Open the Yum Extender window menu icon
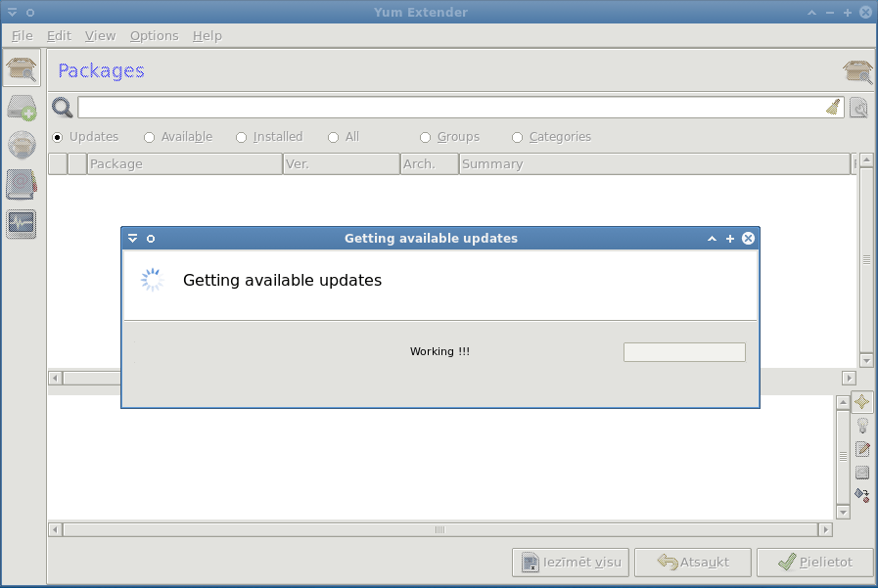The height and width of the screenshot is (588, 878). [x=12, y=12]
